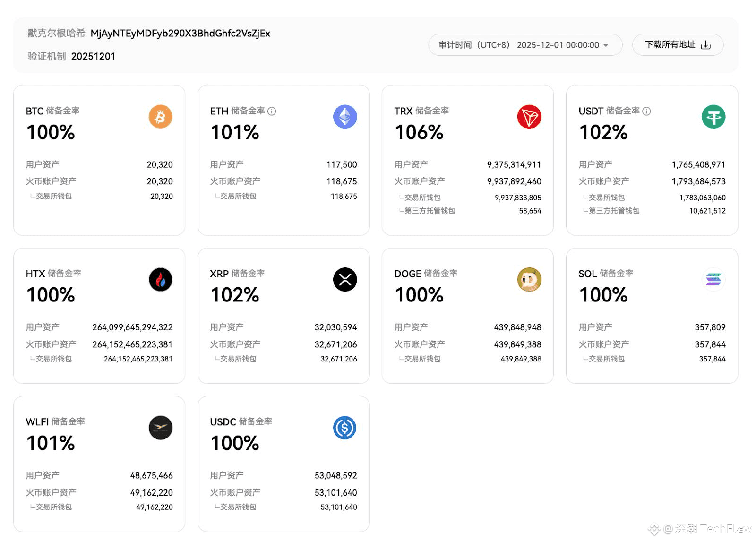This screenshot has height=541, width=756.
Task: Click the Dogecoin icon
Action: pos(529,280)
